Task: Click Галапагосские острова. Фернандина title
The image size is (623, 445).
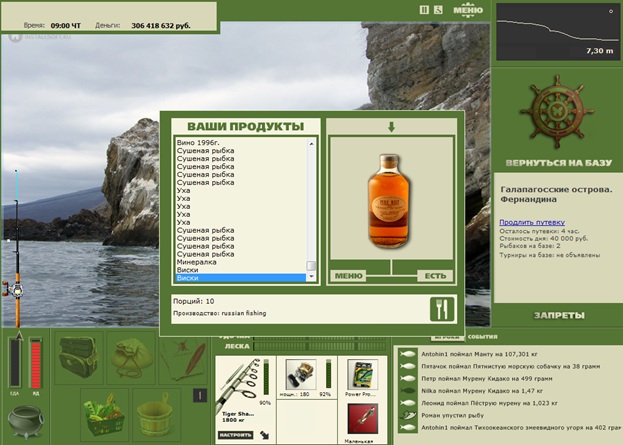Action: tap(556, 194)
